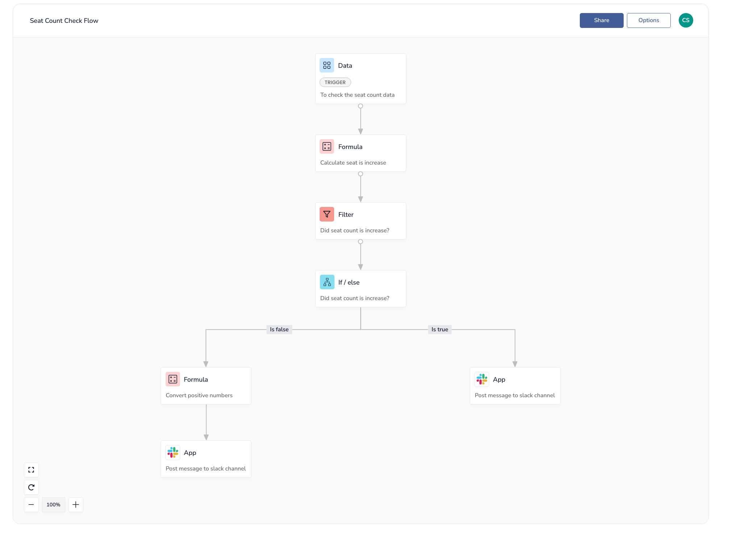Click the reset view refresh icon

(31, 487)
